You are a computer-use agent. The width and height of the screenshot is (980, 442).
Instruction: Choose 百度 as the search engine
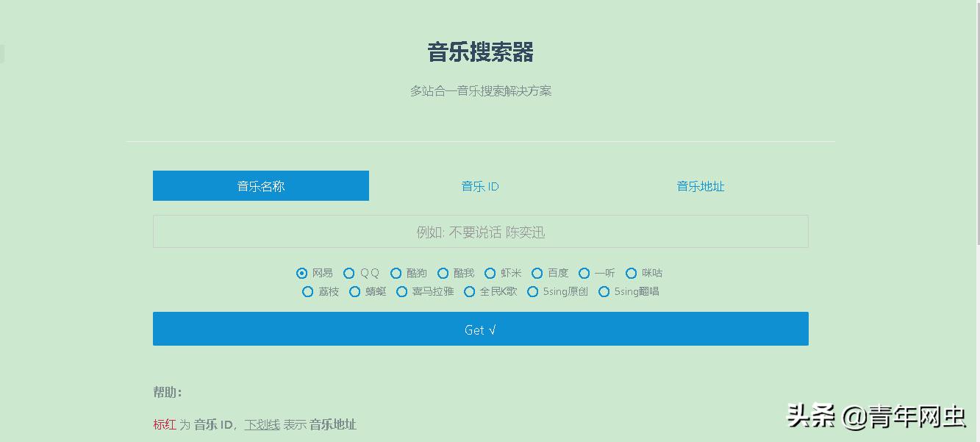(x=537, y=273)
